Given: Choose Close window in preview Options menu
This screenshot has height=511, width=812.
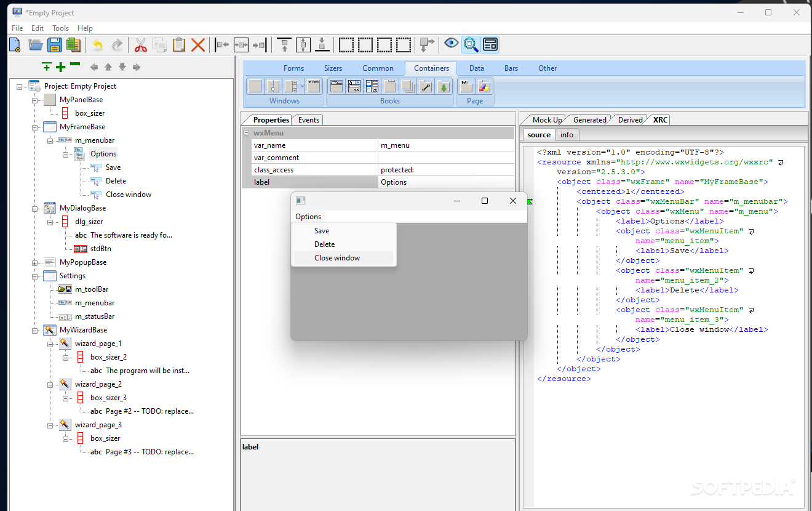Looking at the screenshot, I should 344,258.
